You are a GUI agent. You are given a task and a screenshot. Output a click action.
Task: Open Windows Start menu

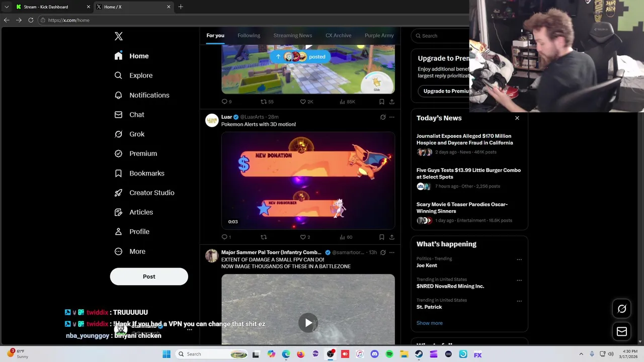click(167, 354)
